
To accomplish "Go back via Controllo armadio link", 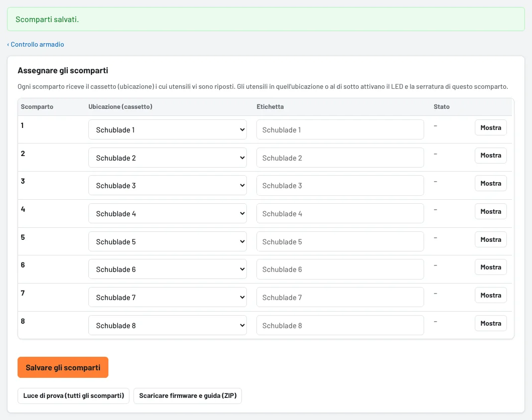I will click(36, 45).
